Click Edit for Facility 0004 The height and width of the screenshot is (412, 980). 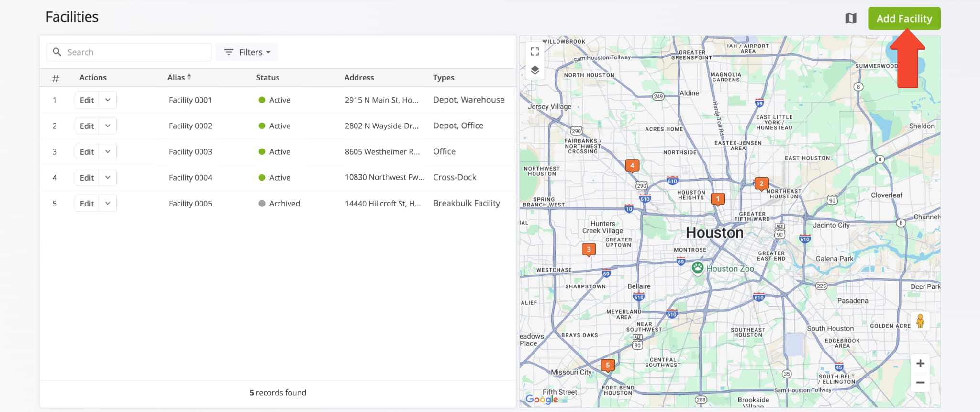tap(87, 178)
